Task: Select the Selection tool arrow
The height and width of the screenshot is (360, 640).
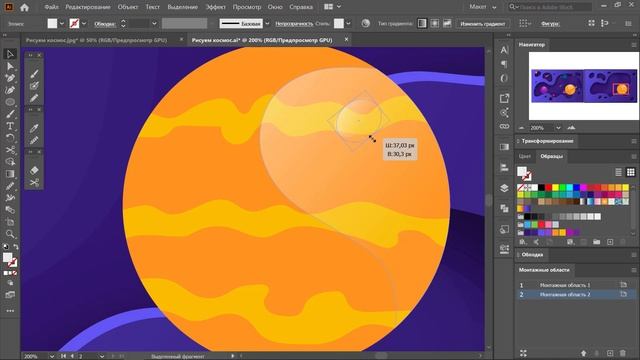Action: (x=10, y=54)
